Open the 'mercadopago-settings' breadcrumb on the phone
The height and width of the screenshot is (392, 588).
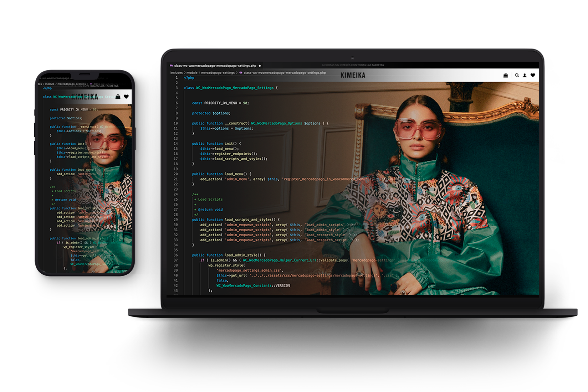coord(71,84)
